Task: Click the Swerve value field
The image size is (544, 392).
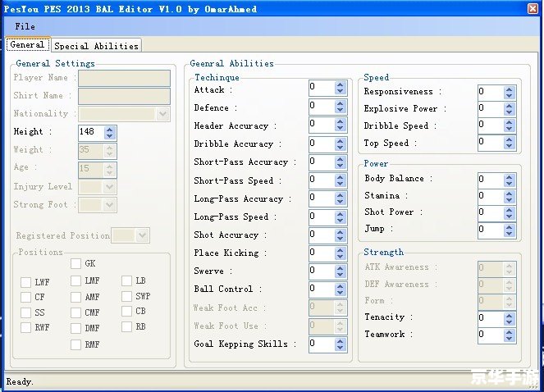Action: (322, 271)
